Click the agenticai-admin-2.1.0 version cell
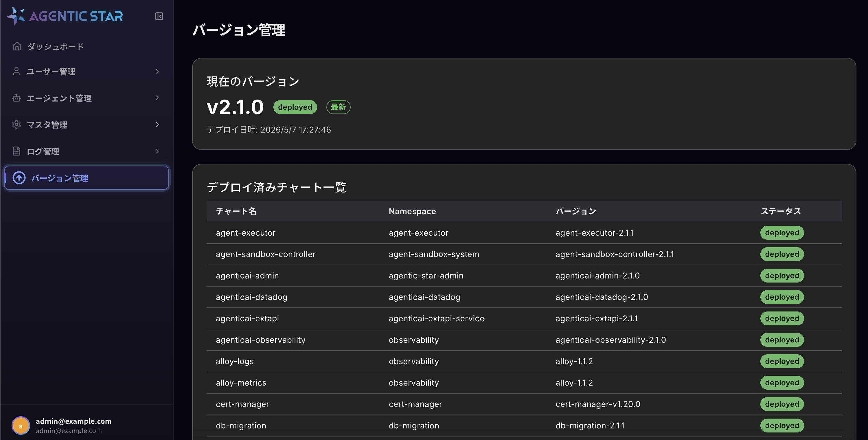 click(597, 276)
